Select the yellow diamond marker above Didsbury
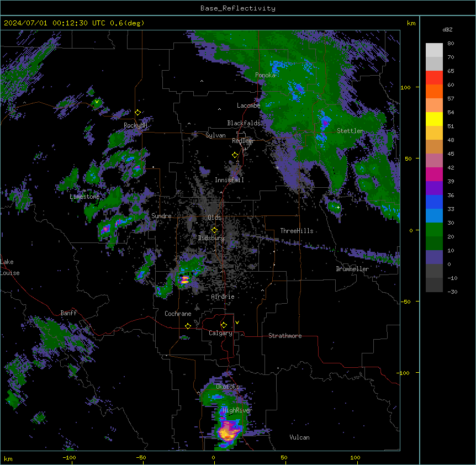 pos(214,230)
